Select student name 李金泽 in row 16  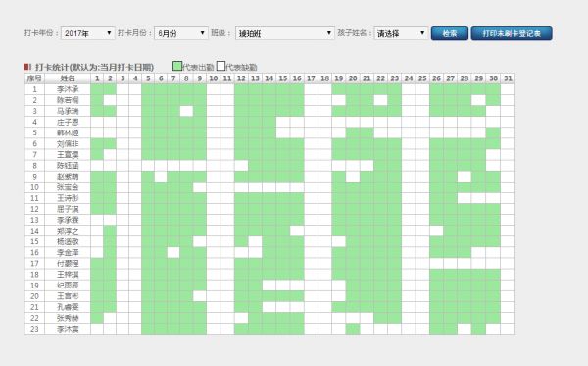(68, 252)
